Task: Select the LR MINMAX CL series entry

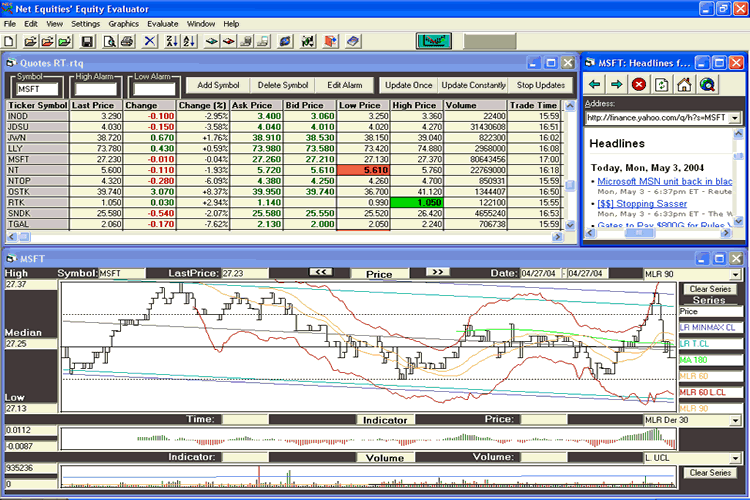Action: coord(710,328)
